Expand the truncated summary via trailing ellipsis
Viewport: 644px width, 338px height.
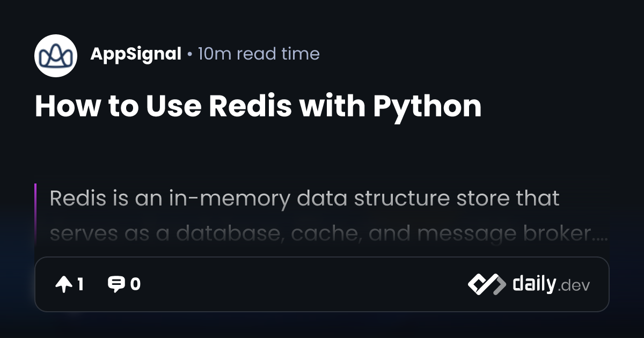pyautogui.click(x=603, y=238)
